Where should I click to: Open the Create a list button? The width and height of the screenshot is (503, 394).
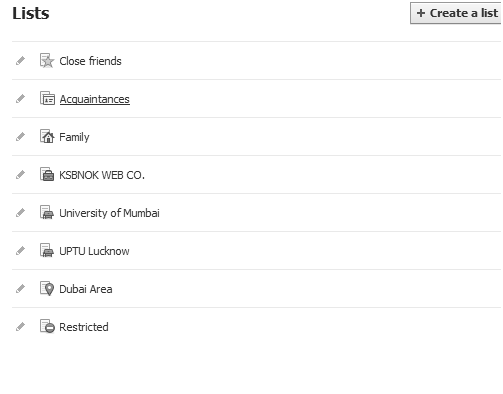point(456,13)
